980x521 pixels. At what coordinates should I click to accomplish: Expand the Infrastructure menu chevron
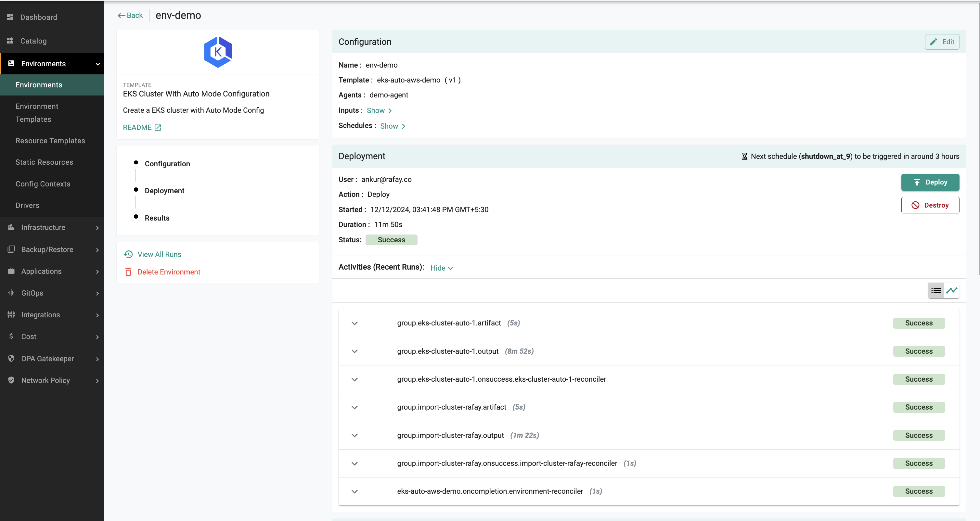coord(98,227)
